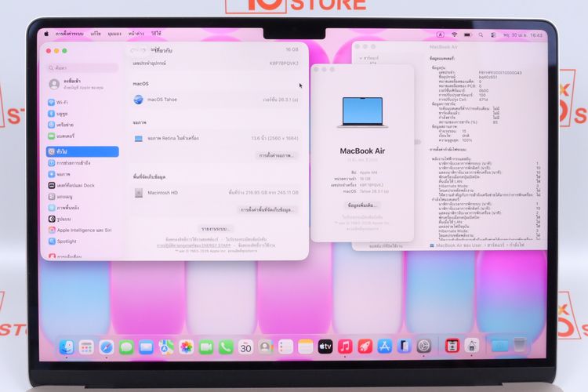Open Finder from the Dock
The height and width of the screenshot is (392, 588).
67,347
